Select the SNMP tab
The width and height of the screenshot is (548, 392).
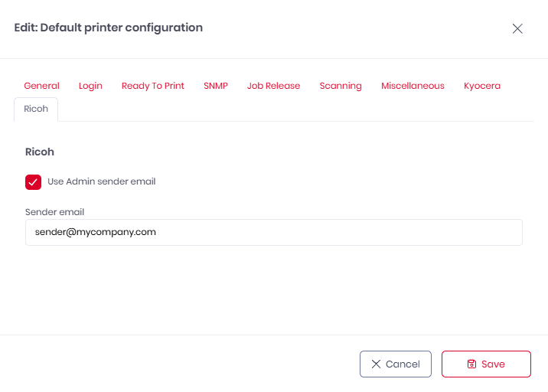pyautogui.click(x=216, y=86)
